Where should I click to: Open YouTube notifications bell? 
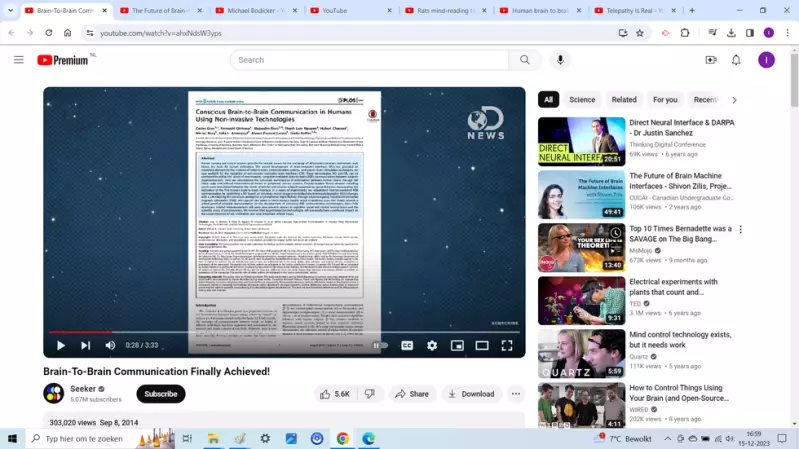(736, 60)
